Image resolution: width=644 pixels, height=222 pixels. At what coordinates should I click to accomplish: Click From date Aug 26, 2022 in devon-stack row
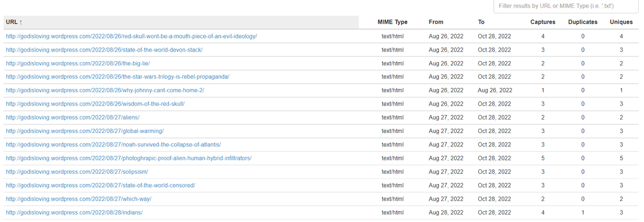[x=446, y=50]
